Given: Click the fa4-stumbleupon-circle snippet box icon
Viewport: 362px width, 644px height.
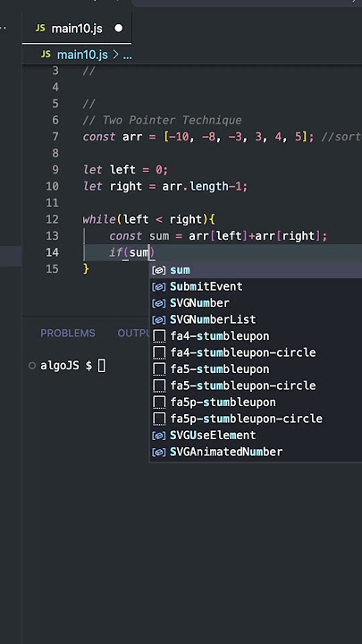Looking at the screenshot, I should point(159,352).
